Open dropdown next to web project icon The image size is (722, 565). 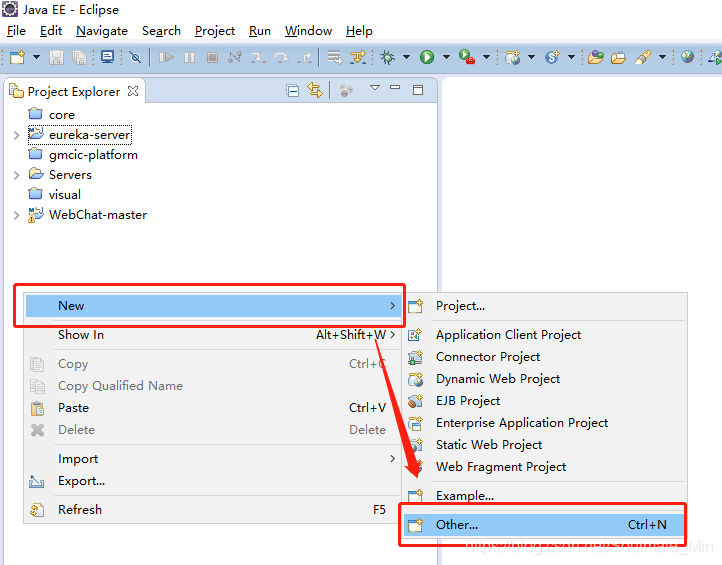point(531,57)
